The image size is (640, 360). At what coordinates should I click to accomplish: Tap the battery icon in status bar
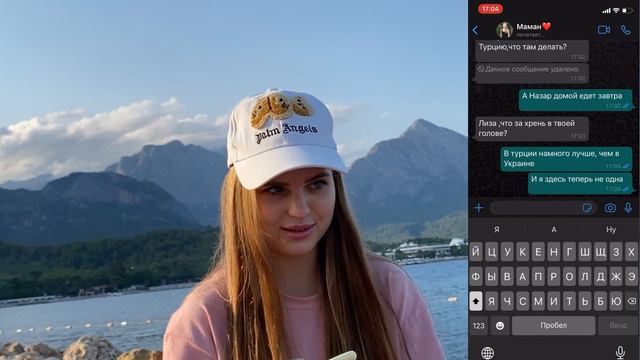click(627, 10)
